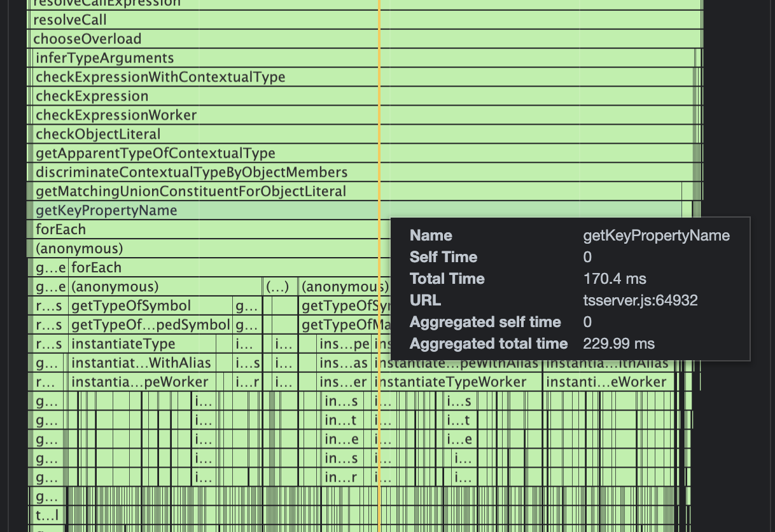Select the getMatchingUnionConstituentForObjectLiteral frame
The width and height of the screenshot is (775, 532).
pyautogui.click(x=191, y=192)
